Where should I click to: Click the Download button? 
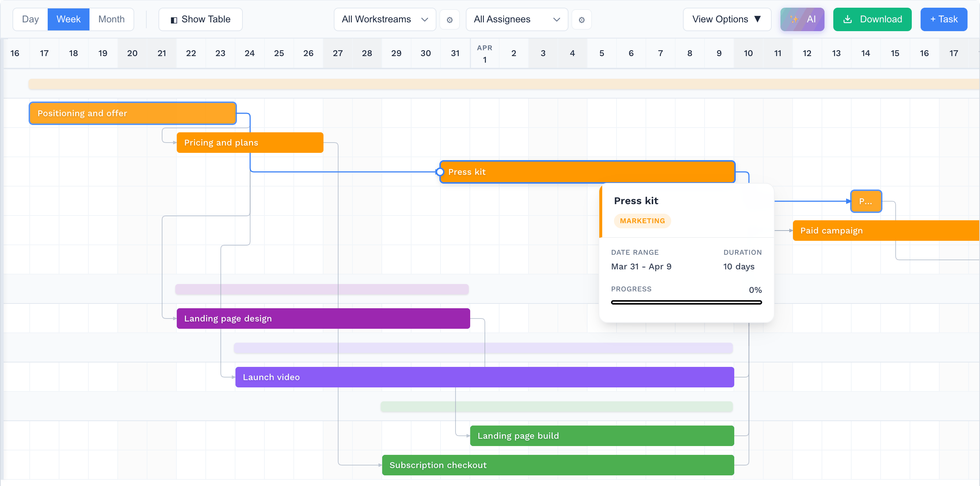[872, 19]
